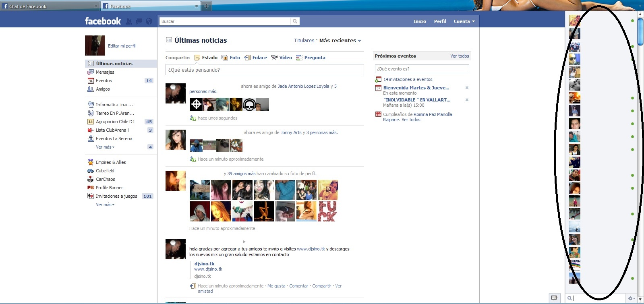Go to Inicio in top navigation
This screenshot has height=304, width=644.
click(x=420, y=21)
